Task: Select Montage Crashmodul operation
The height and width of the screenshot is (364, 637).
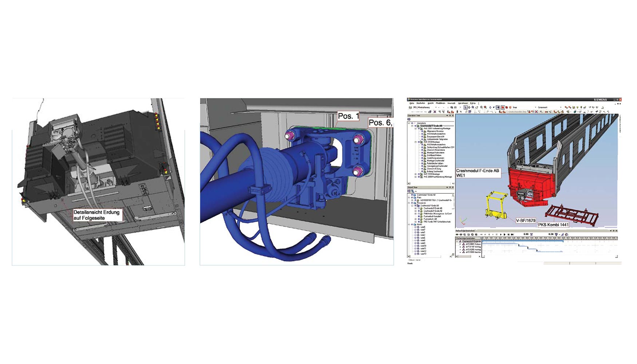Action: [x=435, y=161]
